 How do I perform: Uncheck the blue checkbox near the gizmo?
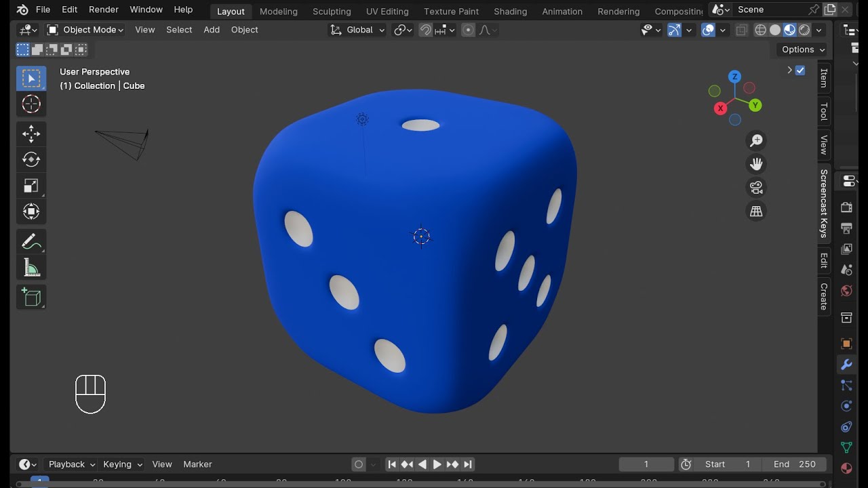[x=800, y=70]
